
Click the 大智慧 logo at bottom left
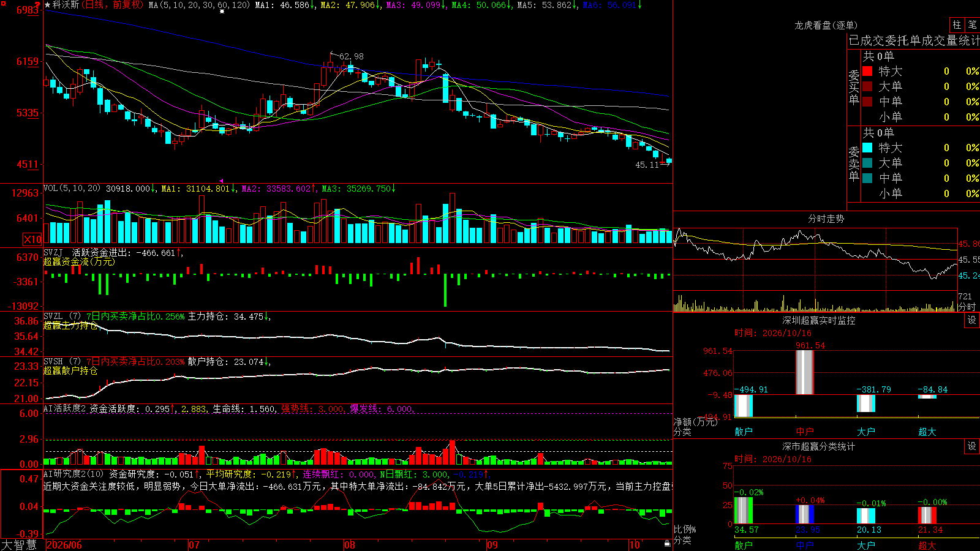[x=19, y=544]
